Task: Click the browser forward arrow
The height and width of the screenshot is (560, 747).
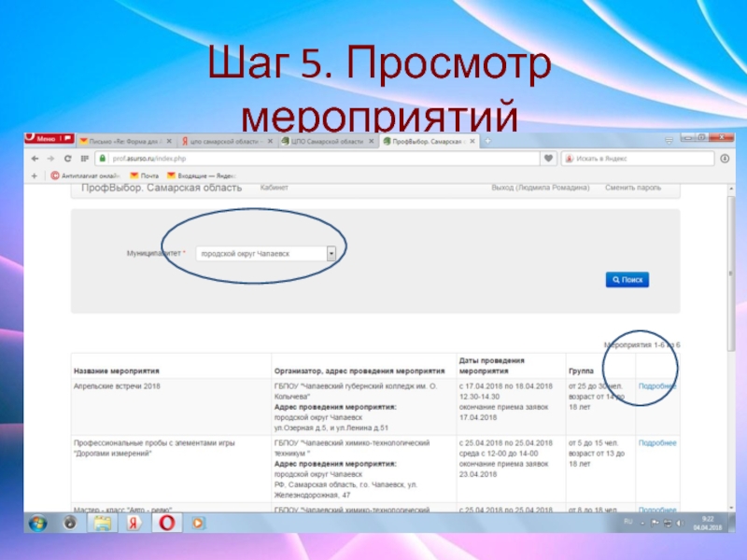Action: [49, 159]
